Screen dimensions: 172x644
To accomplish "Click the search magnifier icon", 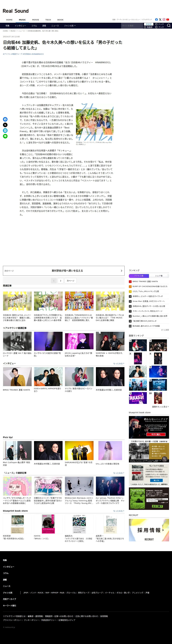I will 169,26.
